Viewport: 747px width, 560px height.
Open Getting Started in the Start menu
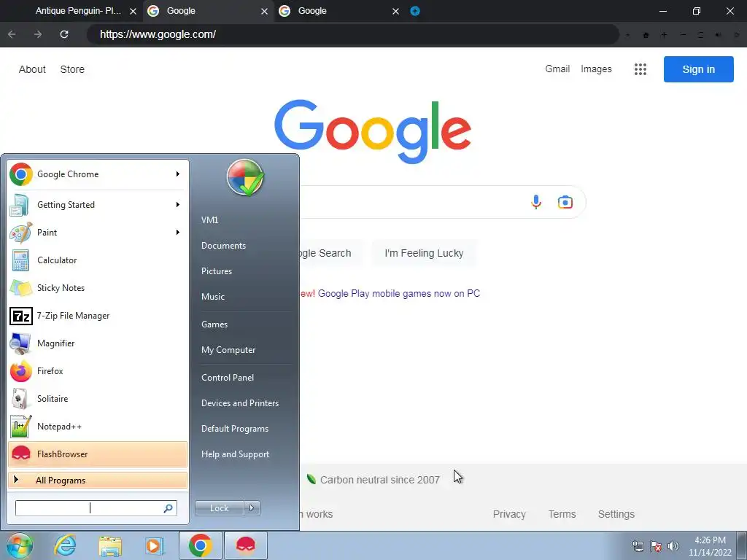[x=98, y=205]
